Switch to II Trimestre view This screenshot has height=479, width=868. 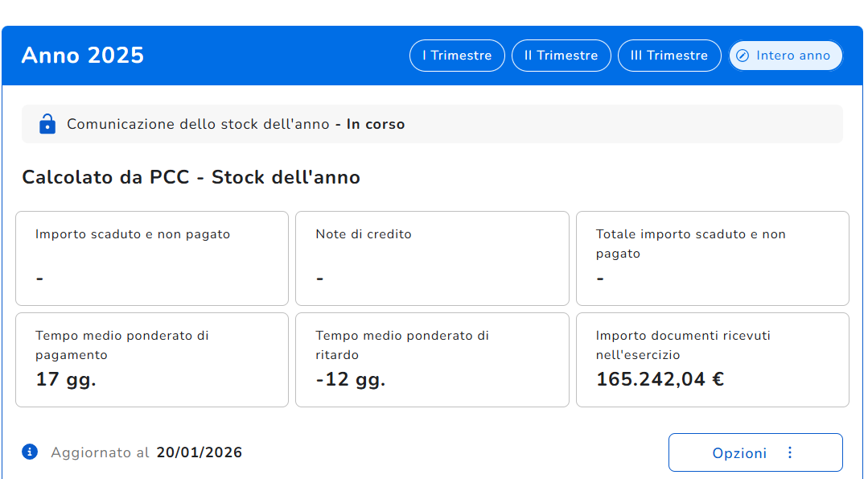(562, 56)
